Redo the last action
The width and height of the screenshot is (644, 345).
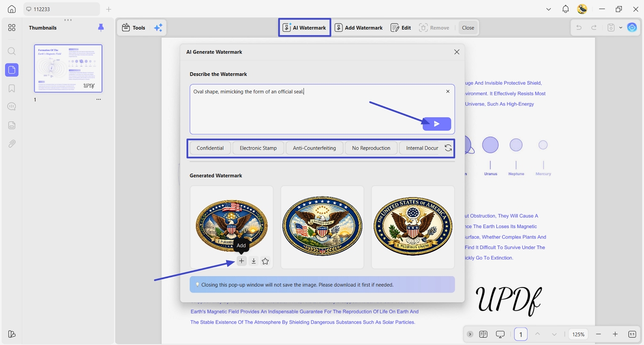point(593,28)
